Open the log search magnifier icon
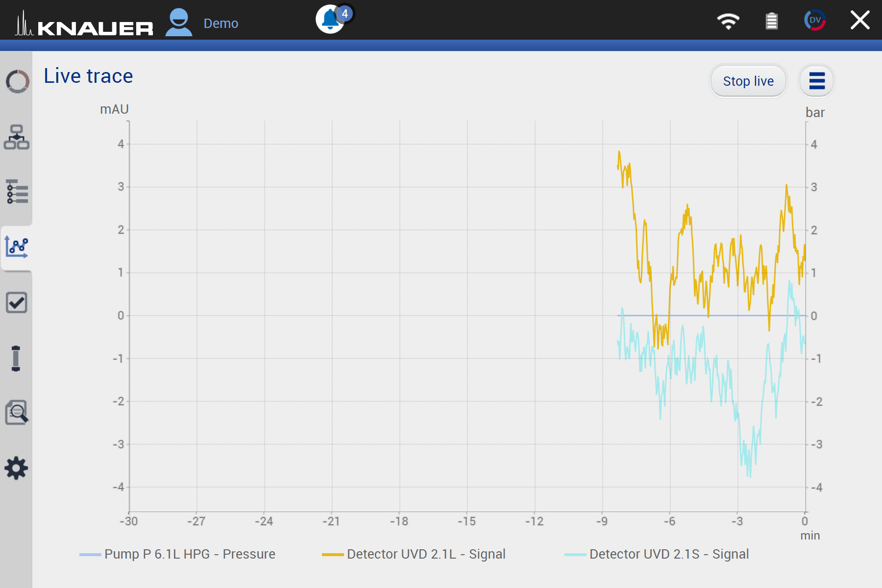The image size is (882, 588). (17, 413)
